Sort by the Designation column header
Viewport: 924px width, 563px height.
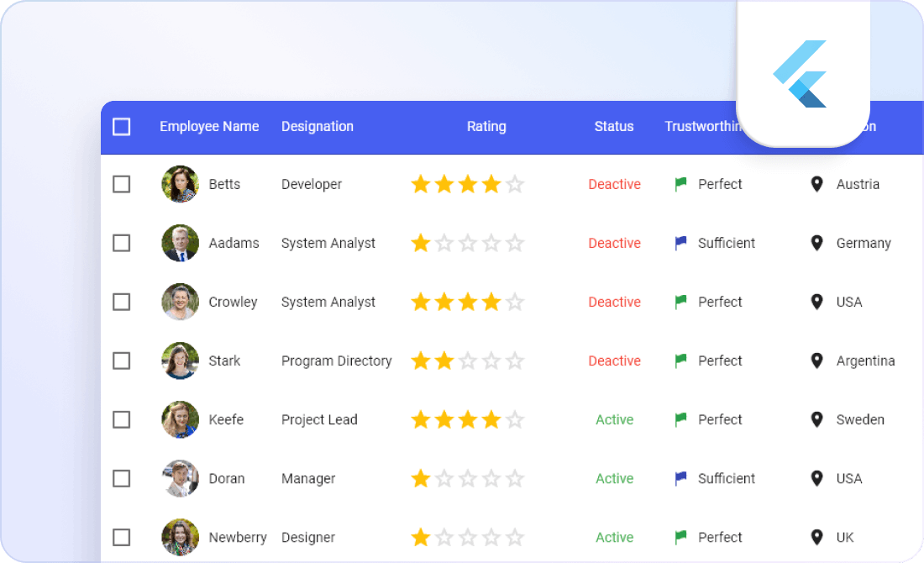pos(317,126)
